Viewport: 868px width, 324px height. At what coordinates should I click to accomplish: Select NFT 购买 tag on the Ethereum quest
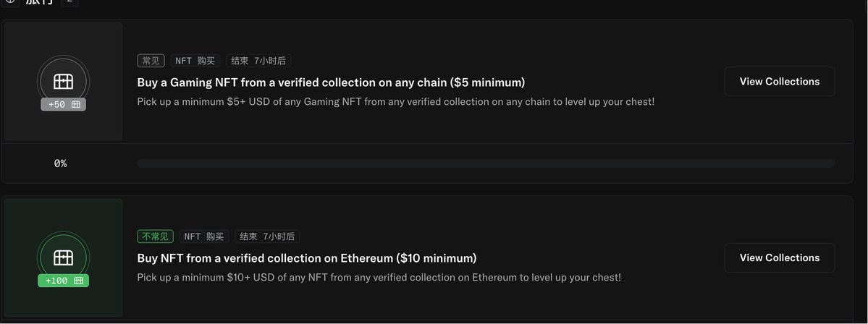203,236
